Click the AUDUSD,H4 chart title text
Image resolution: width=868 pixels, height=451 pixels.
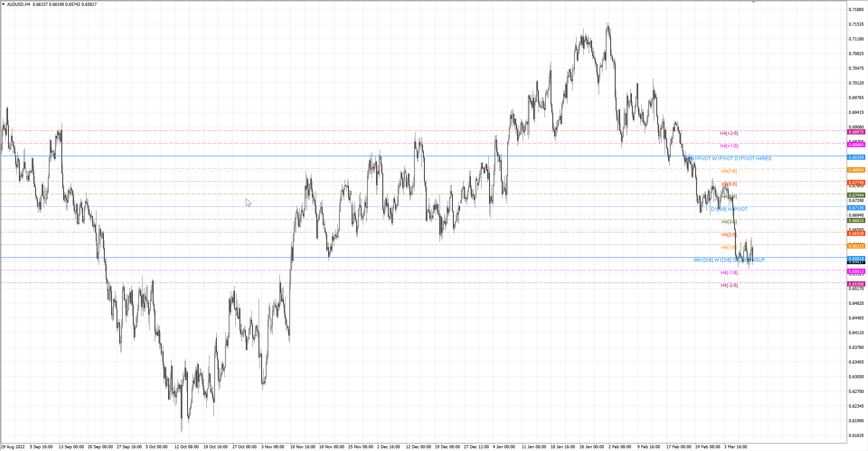19,4
